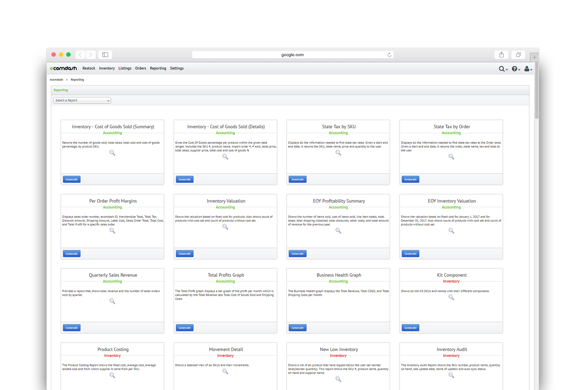Open the Reporting menu
This screenshot has height=390, width=588.
(x=158, y=68)
